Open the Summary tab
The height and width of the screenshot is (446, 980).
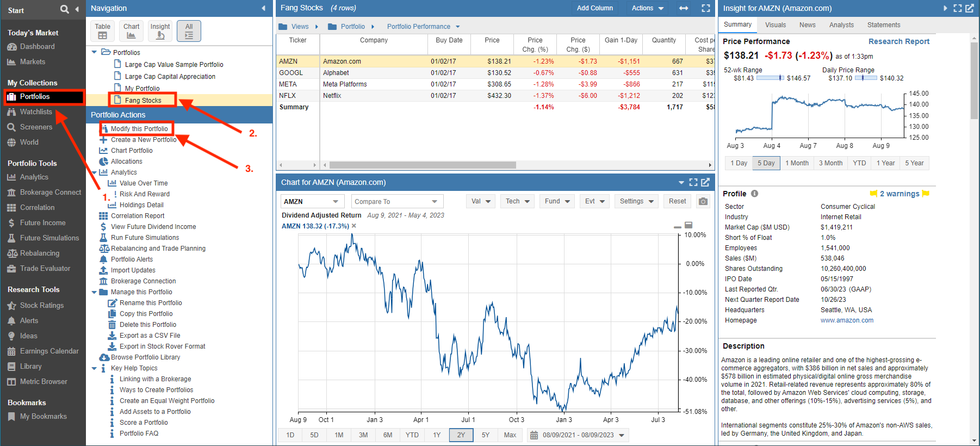click(x=737, y=24)
